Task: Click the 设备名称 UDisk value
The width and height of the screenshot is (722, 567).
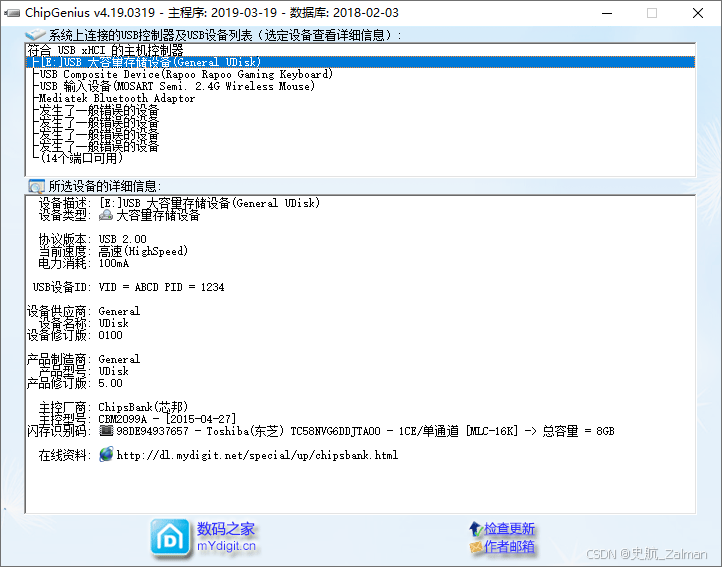Action: [x=114, y=323]
